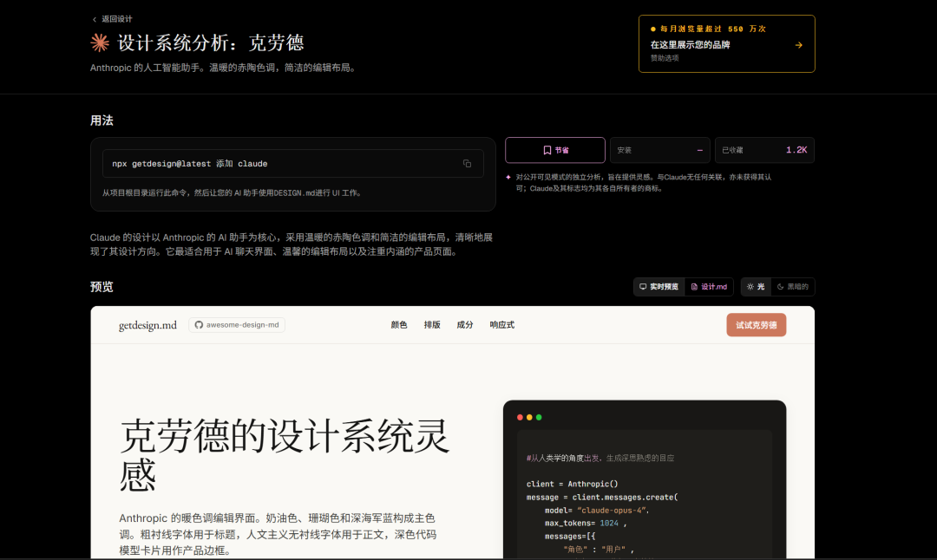This screenshot has height=560, width=937.
Task: Click the 已收藏 1.2K counter
Action: (x=764, y=151)
